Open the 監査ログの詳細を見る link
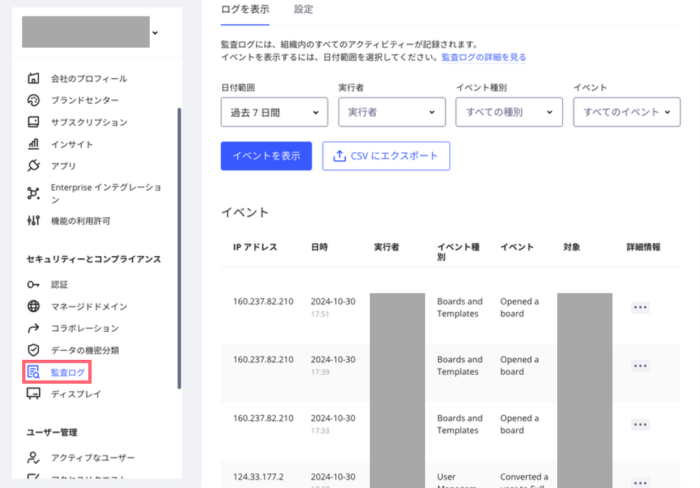The height and width of the screenshot is (488, 700). click(x=483, y=58)
